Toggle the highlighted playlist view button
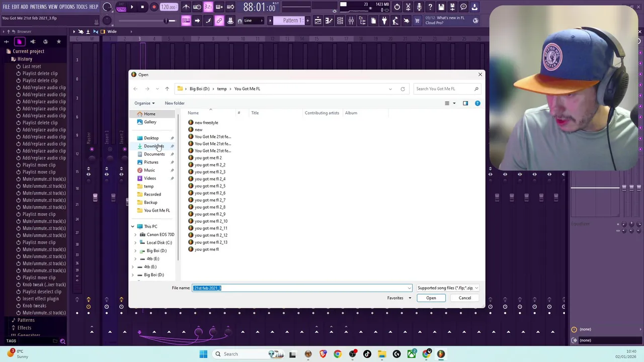Image resolution: width=644 pixels, height=362 pixels. 186,21
